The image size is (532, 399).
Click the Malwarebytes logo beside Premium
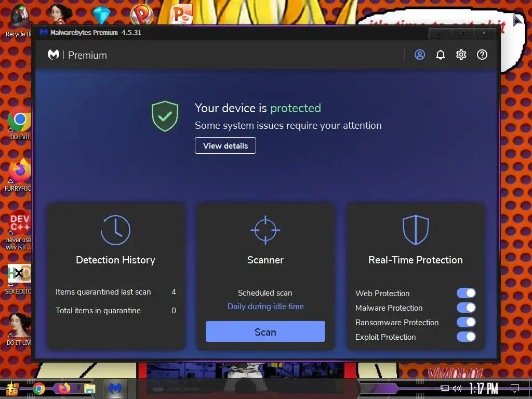[x=54, y=55]
